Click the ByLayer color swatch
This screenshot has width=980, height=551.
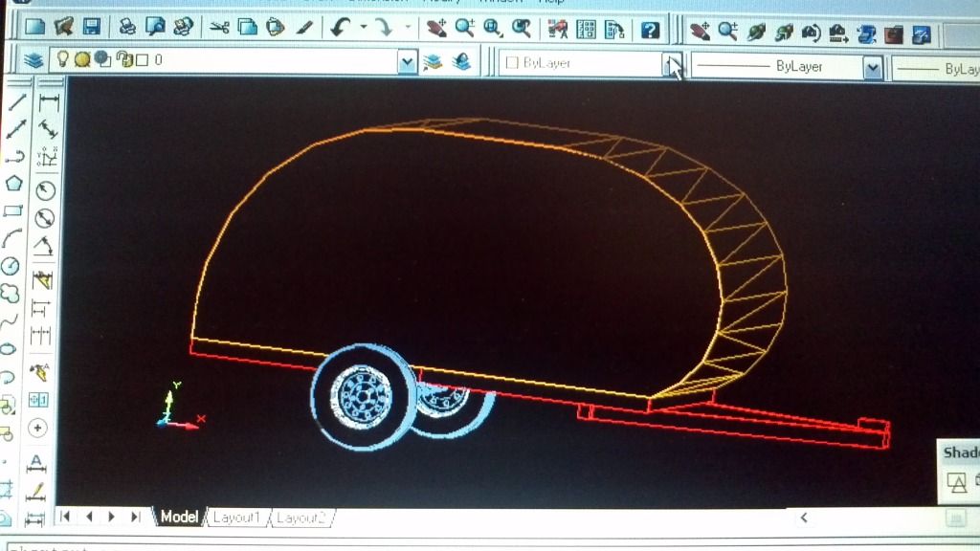512,62
